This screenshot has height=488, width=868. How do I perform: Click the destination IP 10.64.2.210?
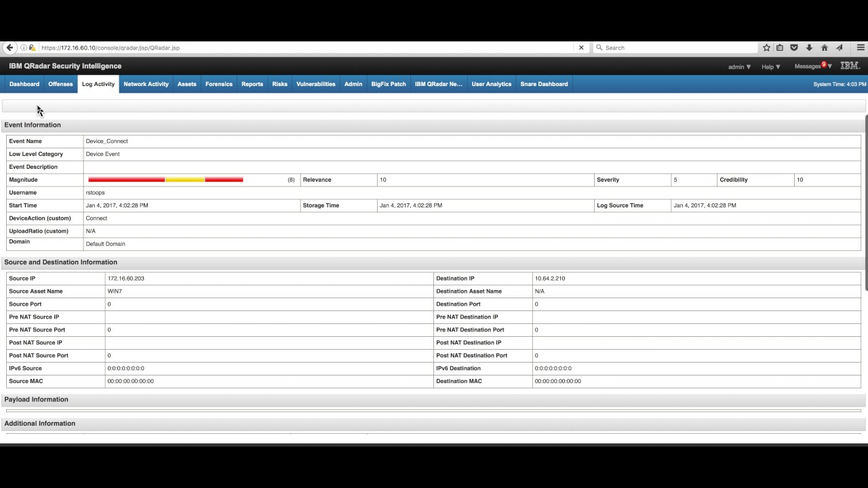[550, 278]
